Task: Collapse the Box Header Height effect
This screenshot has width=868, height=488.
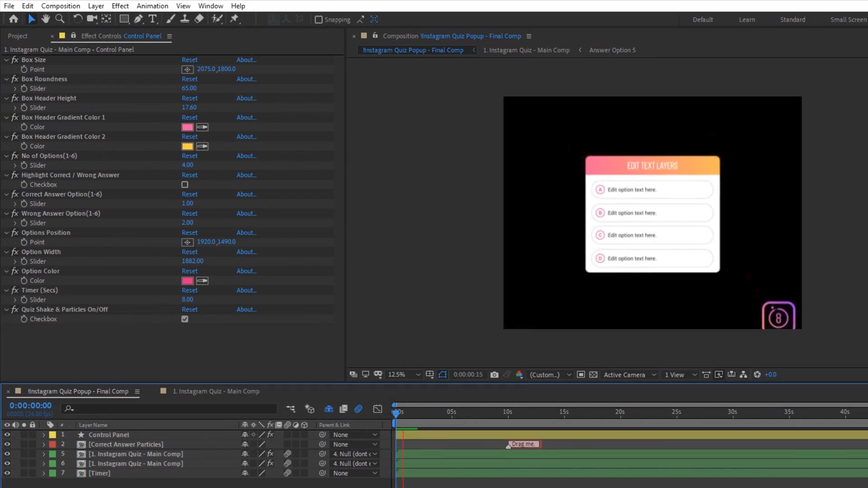Action: (x=6, y=98)
